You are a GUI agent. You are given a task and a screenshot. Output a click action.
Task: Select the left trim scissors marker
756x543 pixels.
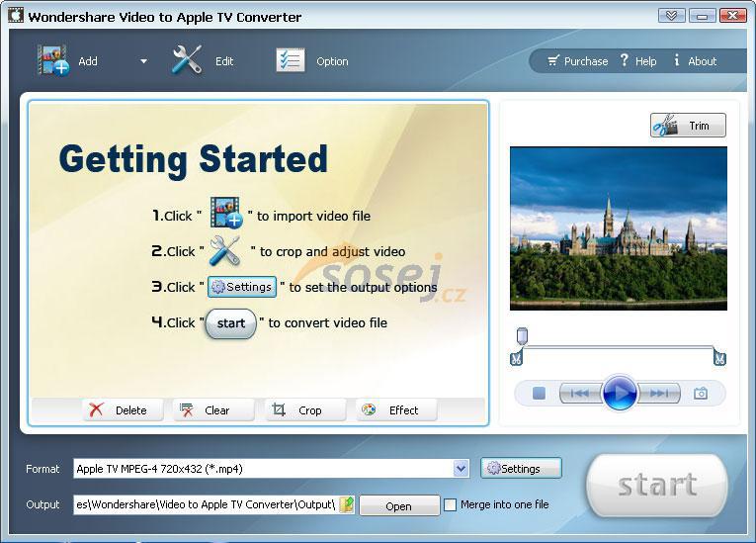(x=516, y=359)
